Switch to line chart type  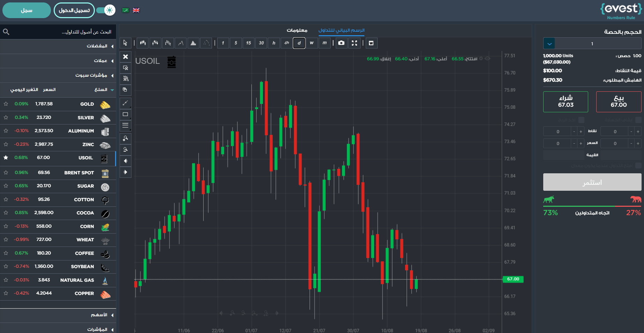coord(181,43)
